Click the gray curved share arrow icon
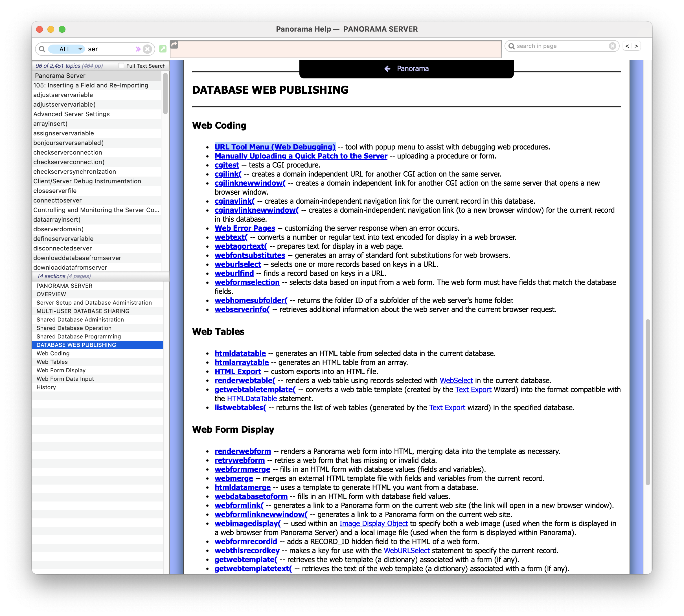The image size is (684, 616). click(x=174, y=45)
